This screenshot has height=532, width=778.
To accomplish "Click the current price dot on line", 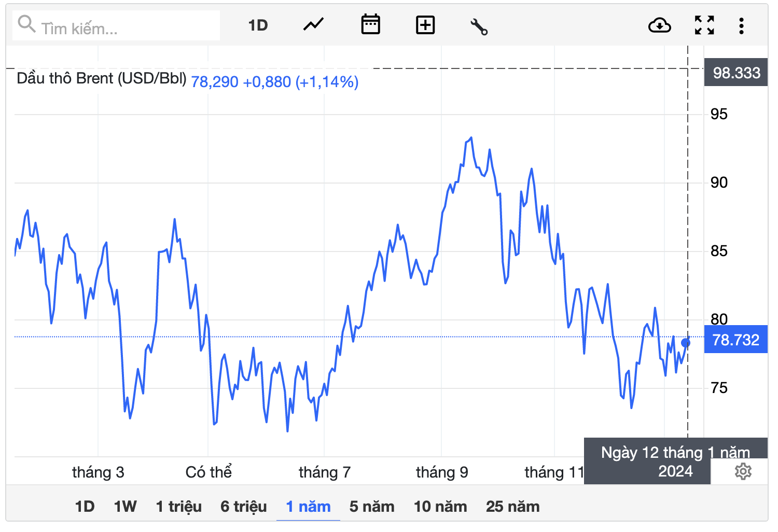I will [686, 343].
